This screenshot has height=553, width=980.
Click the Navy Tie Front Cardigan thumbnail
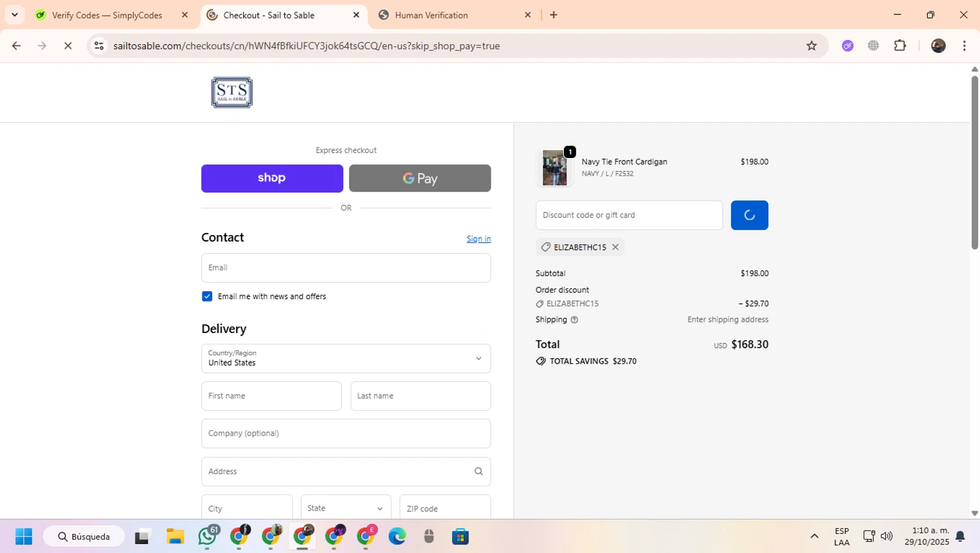pos(555,168)
